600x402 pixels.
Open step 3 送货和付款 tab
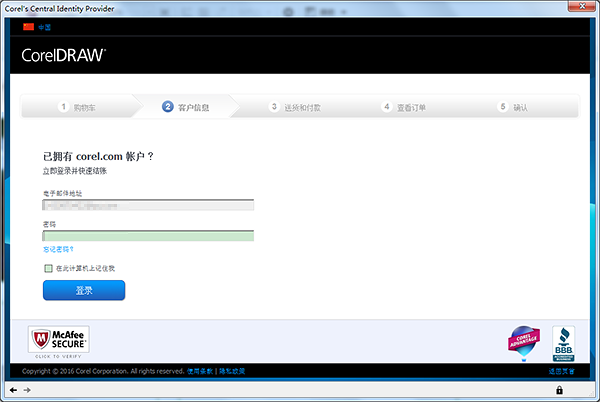(295, 106)
